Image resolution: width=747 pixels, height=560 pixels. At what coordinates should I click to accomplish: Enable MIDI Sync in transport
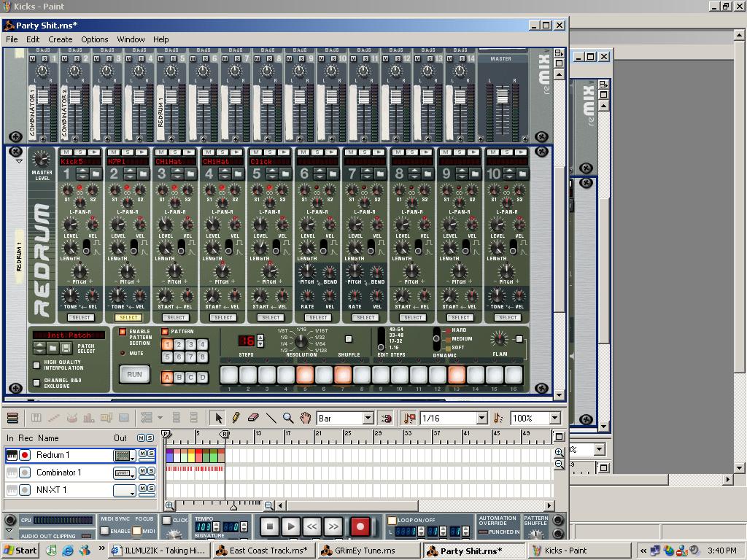pyautogui.click(x=104, y=531)
